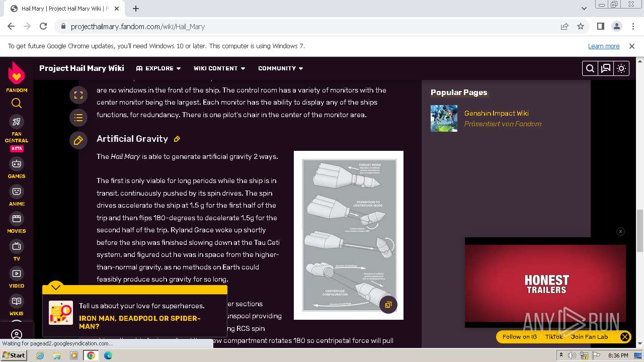The image size is (644, 362).
Task: Click the Genshin Impact thumbnail
Action: 444,118
